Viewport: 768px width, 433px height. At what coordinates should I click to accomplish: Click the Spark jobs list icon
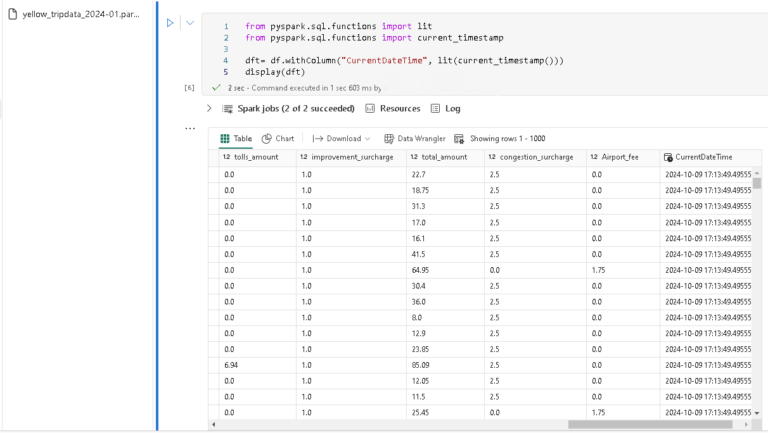pyautogui.click(x=227, y=109)
